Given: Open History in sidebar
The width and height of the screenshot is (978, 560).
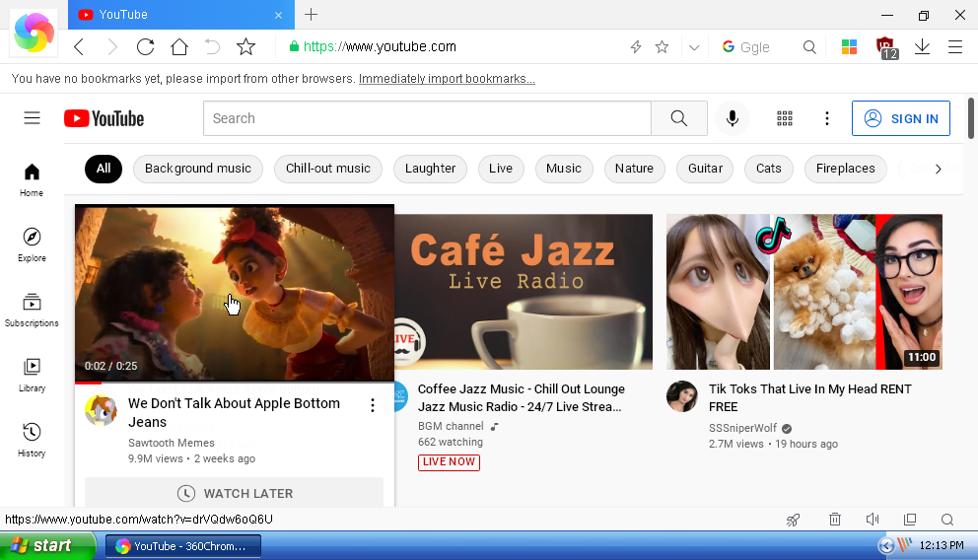Looking at the screenshot, I should click(x=32, y=441).
